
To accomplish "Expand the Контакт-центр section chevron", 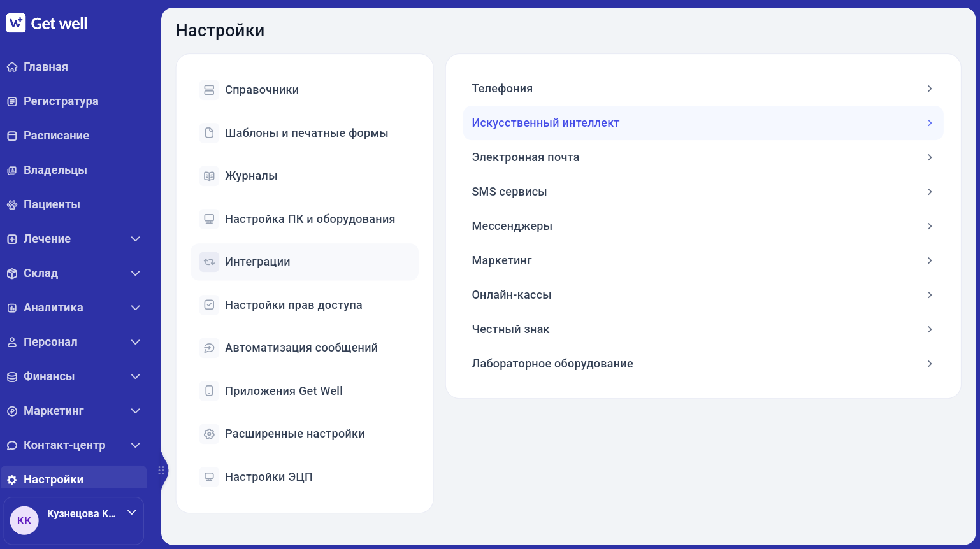I will click(135, 445).
